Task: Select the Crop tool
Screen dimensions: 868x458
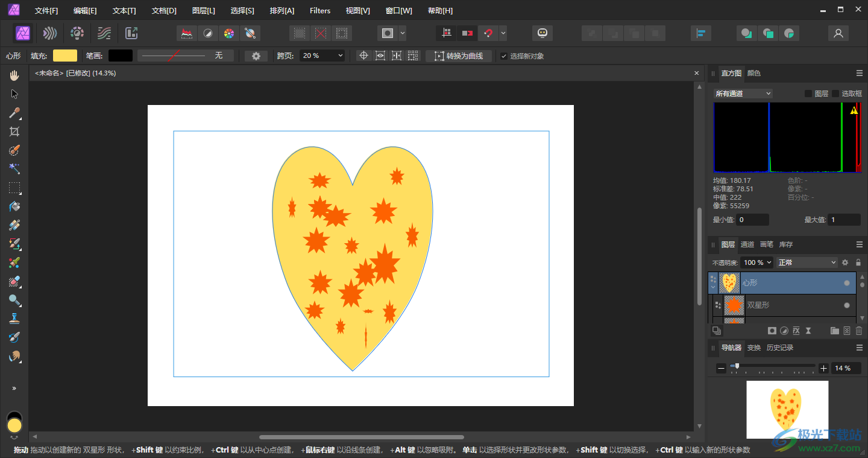Action: click(14, 132)
